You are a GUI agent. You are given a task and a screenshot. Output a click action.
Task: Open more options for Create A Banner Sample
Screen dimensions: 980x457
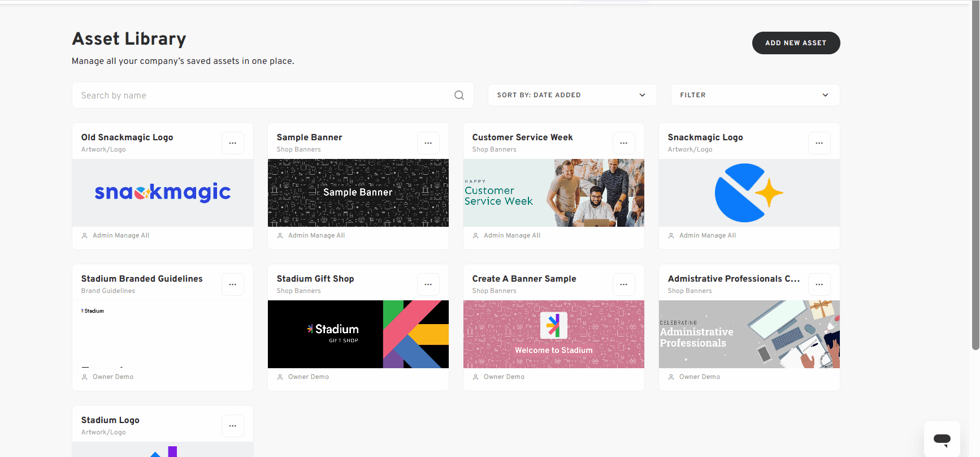click(624, 284)
